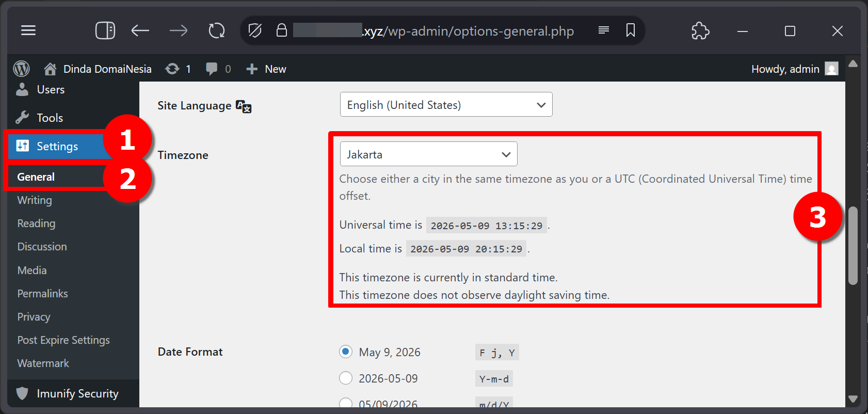Open the comments bubble icon showing 0

212,69
